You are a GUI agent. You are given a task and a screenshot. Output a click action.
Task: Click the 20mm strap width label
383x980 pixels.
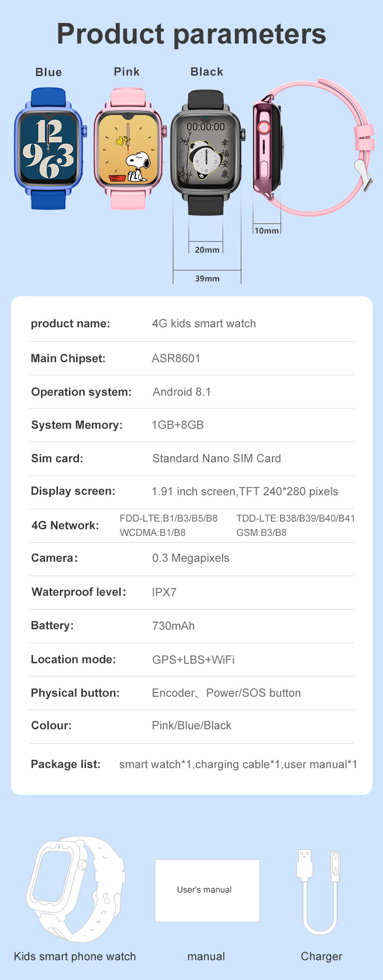point(207,250)
